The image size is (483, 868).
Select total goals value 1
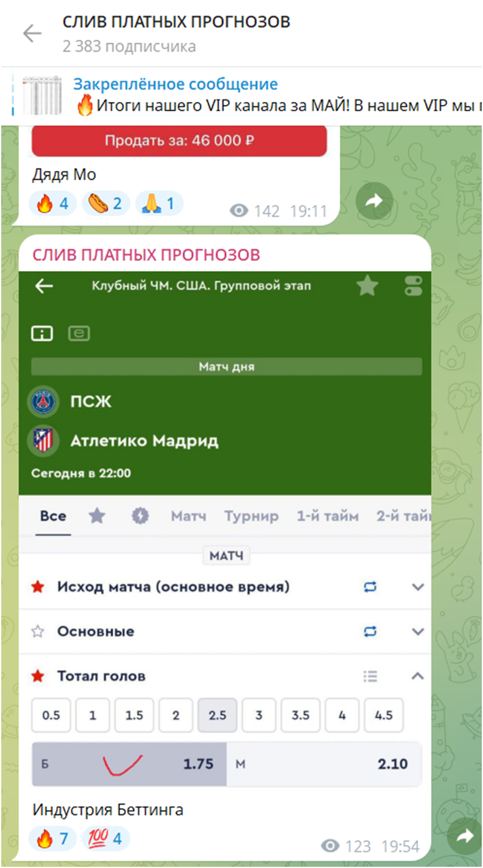coord(93,715)
